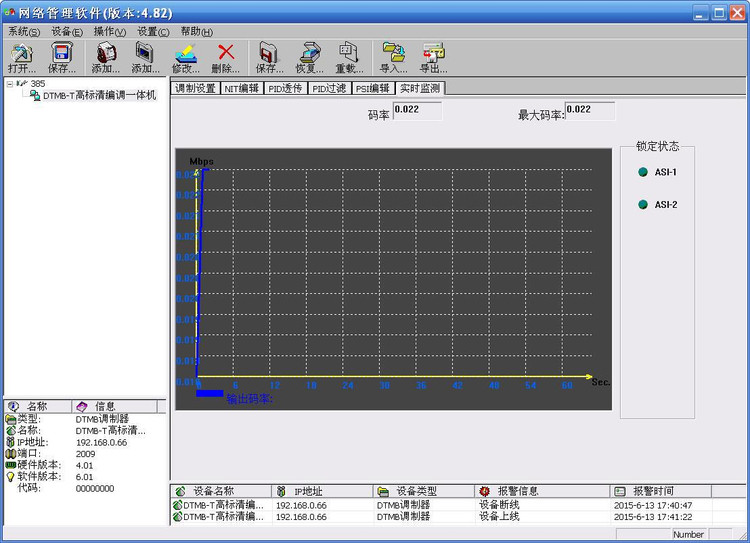The height and width of the screenshot is (543, 750).
Task: Click the chip icon beside 硬件版本
Action: 11,465
